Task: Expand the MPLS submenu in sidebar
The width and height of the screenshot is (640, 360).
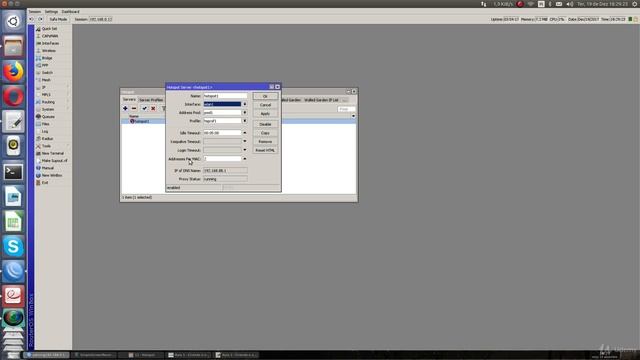Action: coord(46,95)
